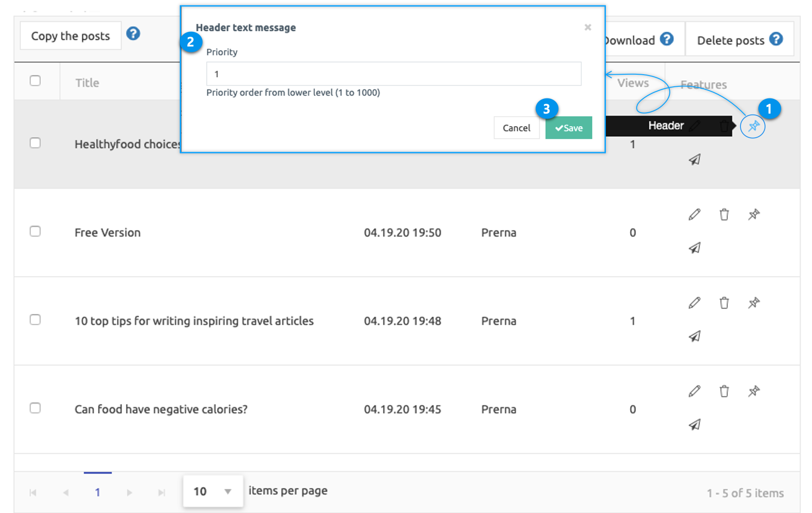Click trash icon for negative calories post
Screen dimensions: 812x513
click(x=724, y=391)
